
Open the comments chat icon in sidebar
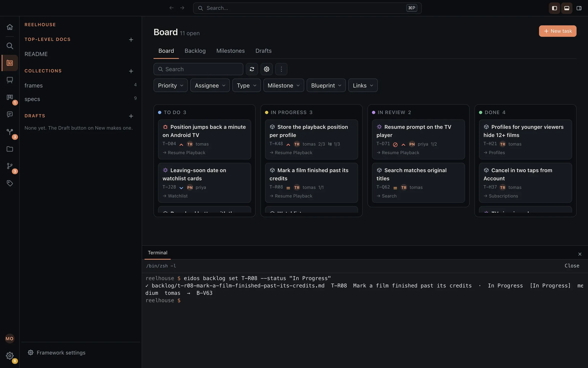point(10,114)
